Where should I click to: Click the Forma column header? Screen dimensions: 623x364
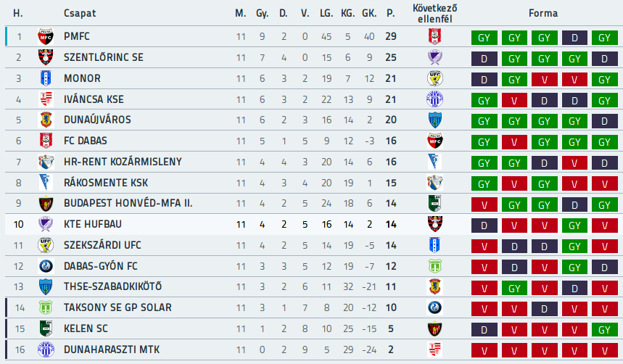[543, 13]
